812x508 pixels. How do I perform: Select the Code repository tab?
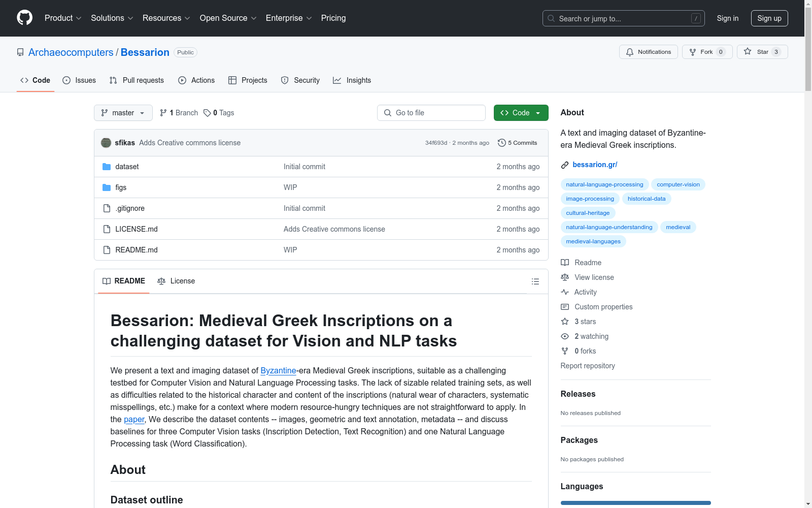coord(35,80)
